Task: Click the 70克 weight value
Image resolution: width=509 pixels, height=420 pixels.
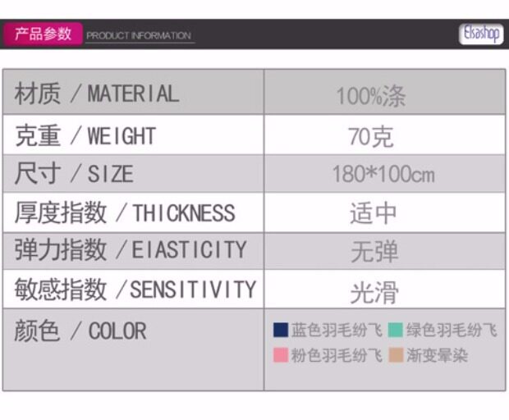Action: point(370,136)
